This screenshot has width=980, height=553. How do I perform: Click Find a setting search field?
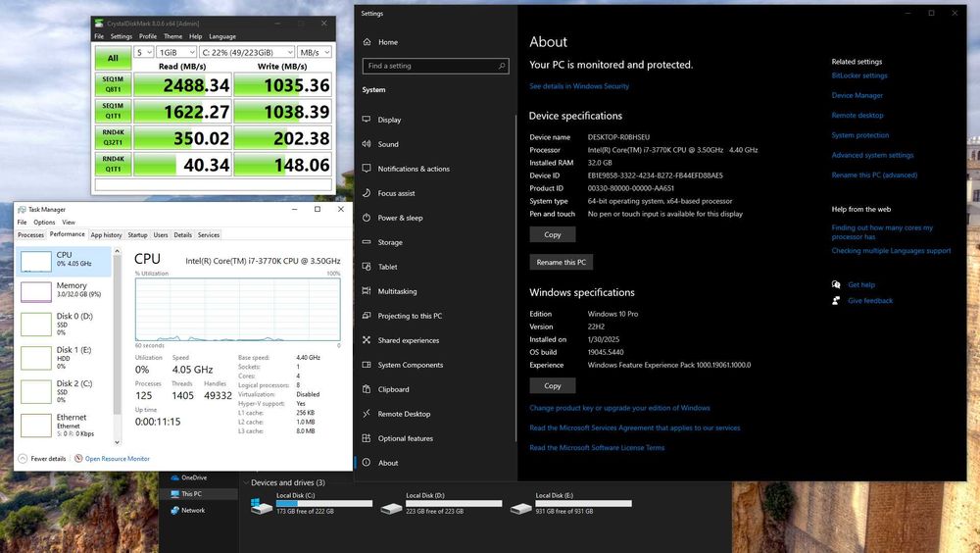[x=436, y=66]
